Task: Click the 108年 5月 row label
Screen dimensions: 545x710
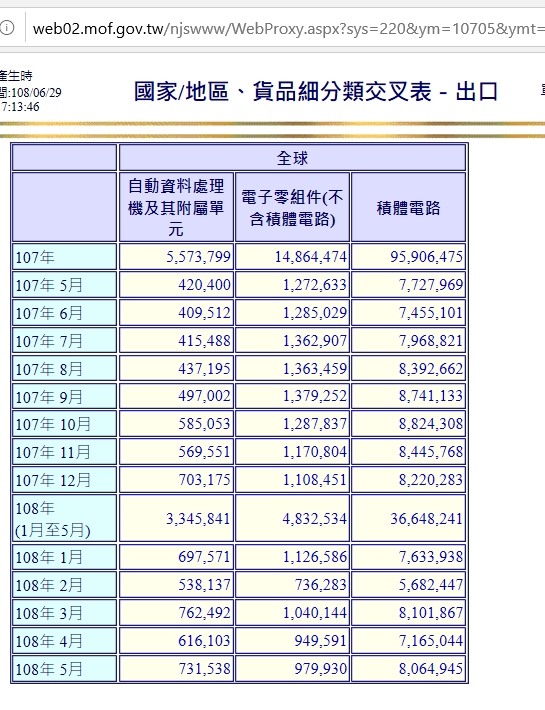Action: [64, 669]
